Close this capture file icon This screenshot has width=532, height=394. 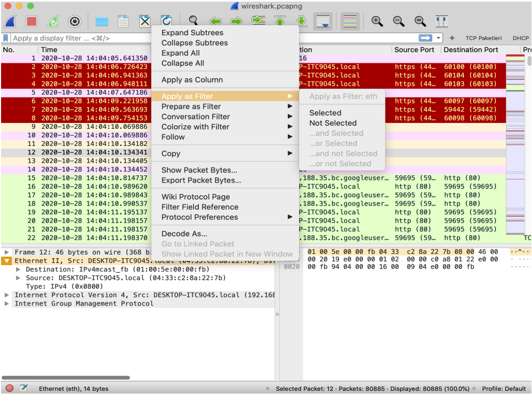tap(145, 21)
